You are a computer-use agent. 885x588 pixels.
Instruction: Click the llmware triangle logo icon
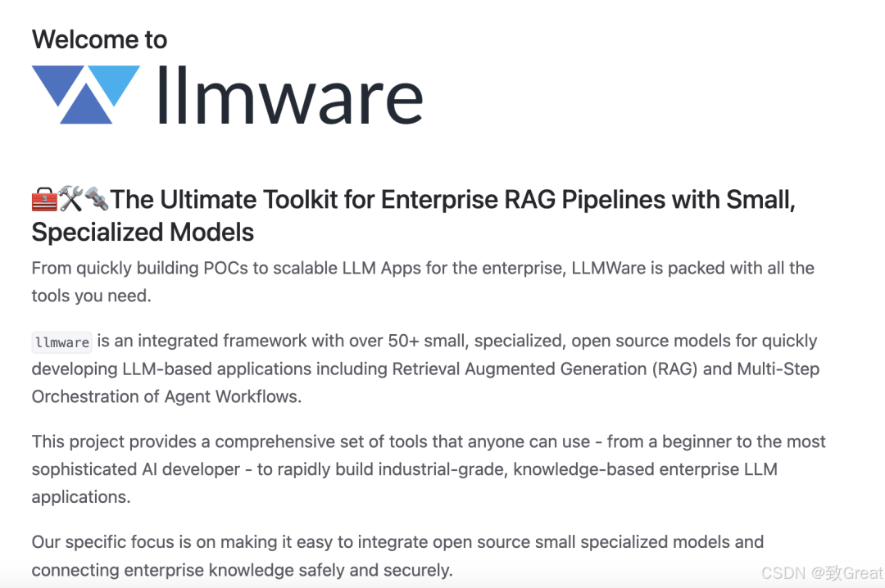coord(86,94)
